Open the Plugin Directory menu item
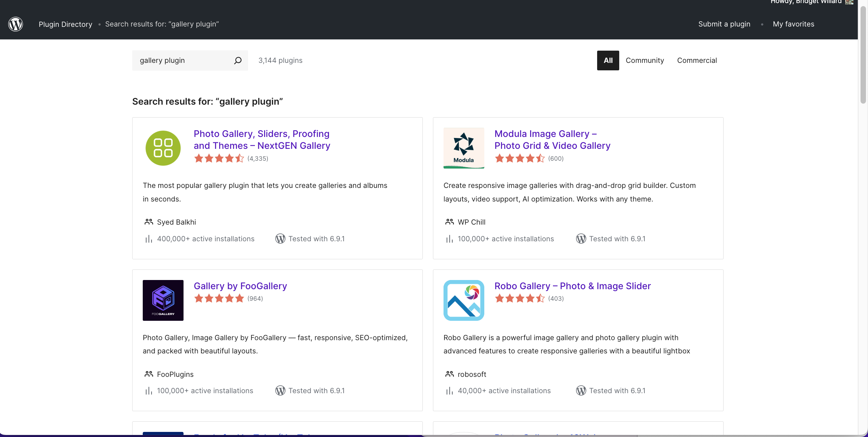Image resolution: width=868 pixels, height=437 pixels. click(65, 24)
